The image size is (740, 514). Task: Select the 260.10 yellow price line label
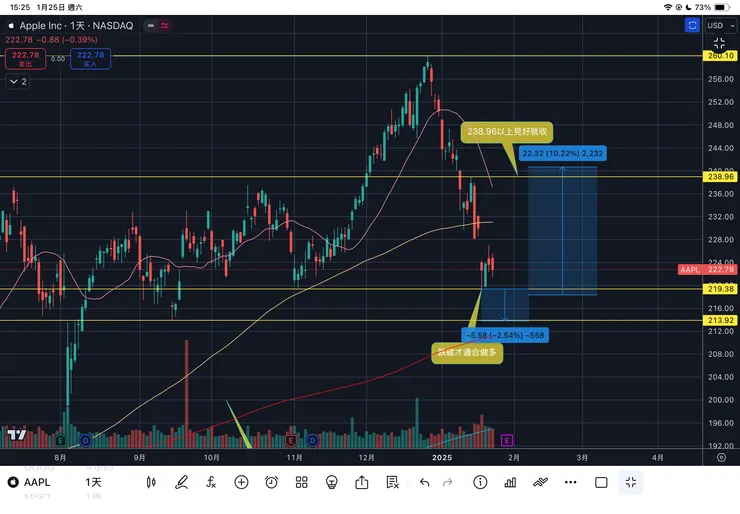[x=721, y=56]
